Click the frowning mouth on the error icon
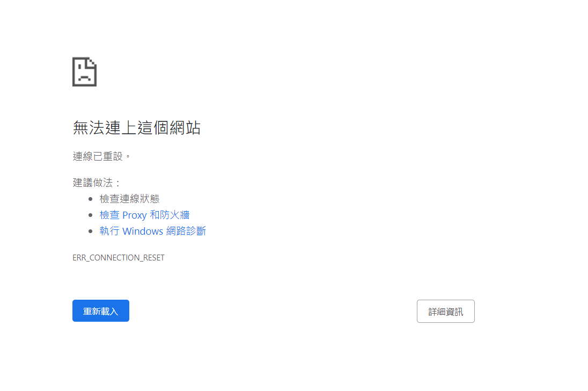The height and width of the screenshot is (391, 588). (84, 78)
